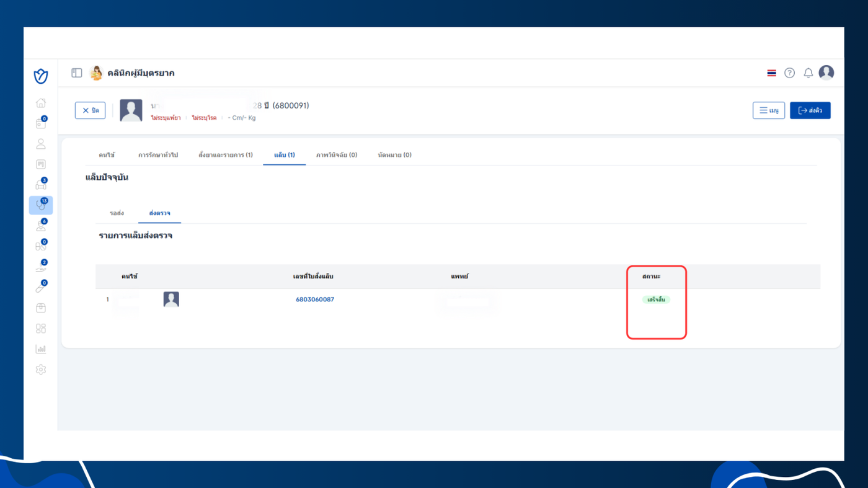Viewport: 868px width, 488px height.
Task: Open the sidebar icon below the person icon
Action: click(x=41, y=164)
